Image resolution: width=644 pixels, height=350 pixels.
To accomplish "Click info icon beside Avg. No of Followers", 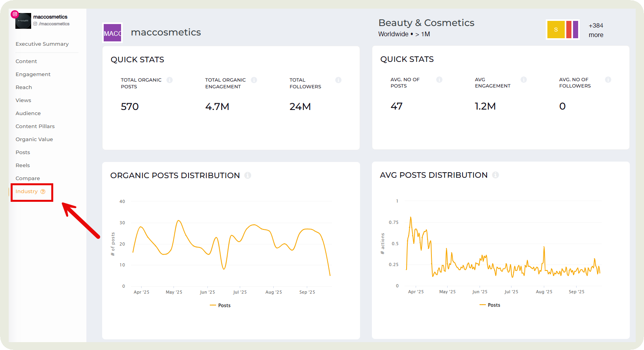I will (x=608, y=80).
